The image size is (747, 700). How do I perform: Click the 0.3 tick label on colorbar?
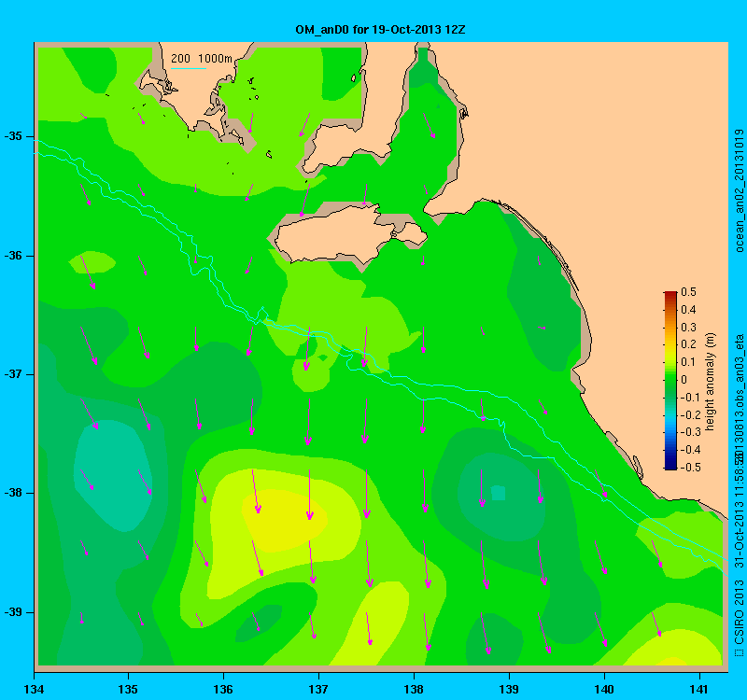click(688, 328)
